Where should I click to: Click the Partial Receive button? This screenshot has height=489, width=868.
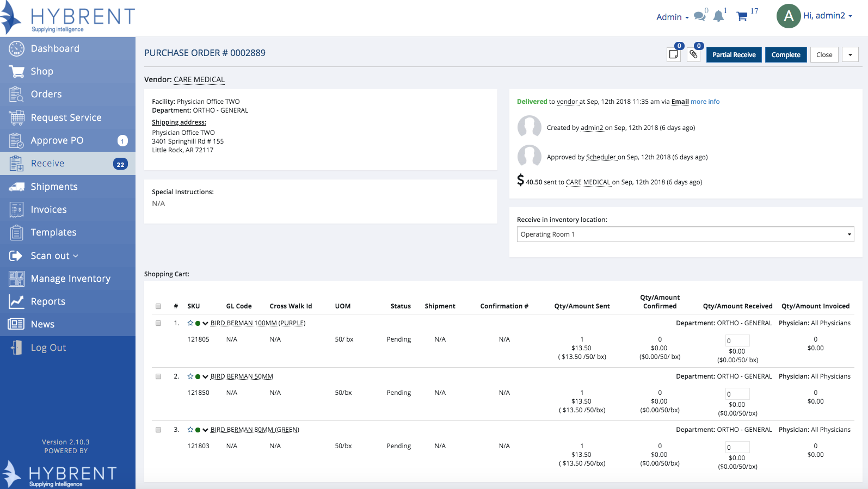734,55
